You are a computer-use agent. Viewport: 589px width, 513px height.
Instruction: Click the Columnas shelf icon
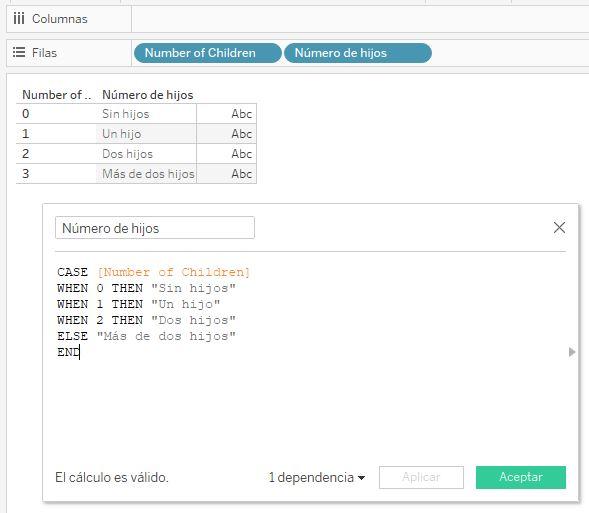[x=19, y=18]
